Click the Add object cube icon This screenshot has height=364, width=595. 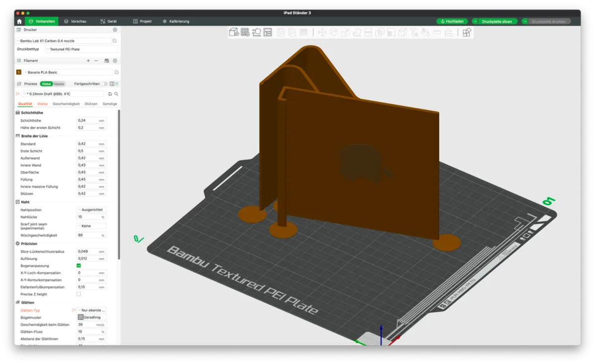(233, 32)
